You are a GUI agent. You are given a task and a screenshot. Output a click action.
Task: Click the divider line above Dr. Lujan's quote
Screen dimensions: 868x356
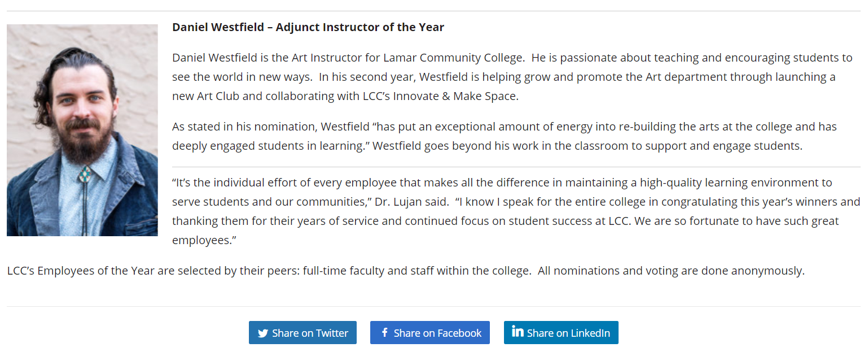coord(516,167)
